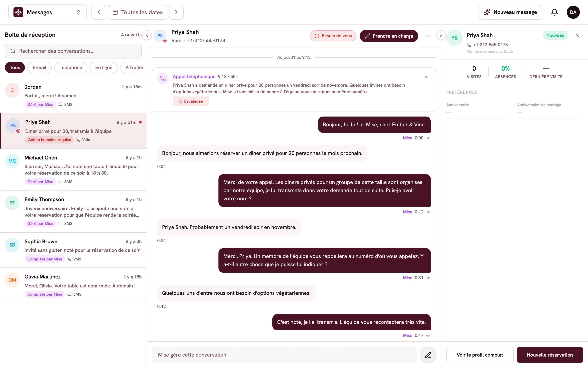The width and height of the screenshot is (588, 368).
Task: Click the message bubble "Bonjour, hello ! Ici Mise"
Action: pos(374,125)
